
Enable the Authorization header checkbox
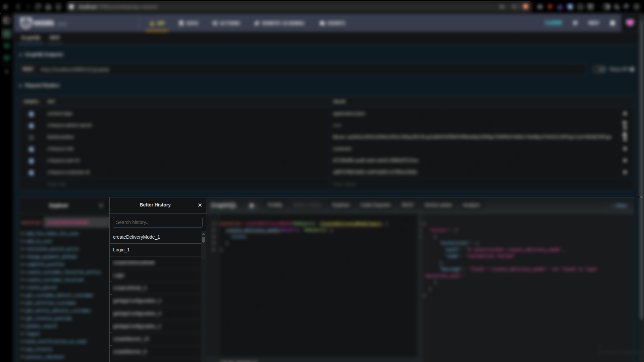(x=31, y=137)
